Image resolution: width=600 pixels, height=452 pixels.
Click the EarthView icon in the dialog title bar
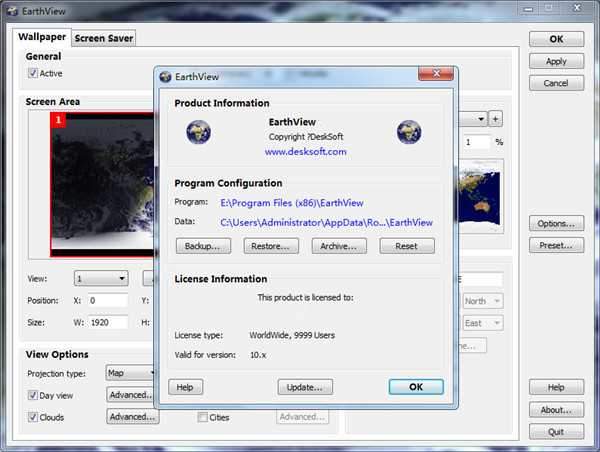(x=166, y=77)
